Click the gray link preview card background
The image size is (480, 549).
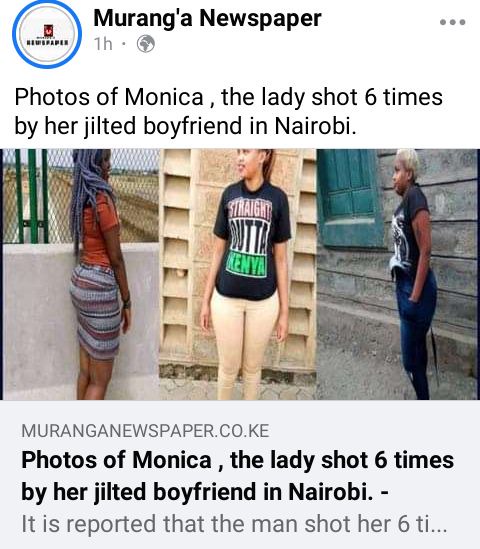(240, 474)
